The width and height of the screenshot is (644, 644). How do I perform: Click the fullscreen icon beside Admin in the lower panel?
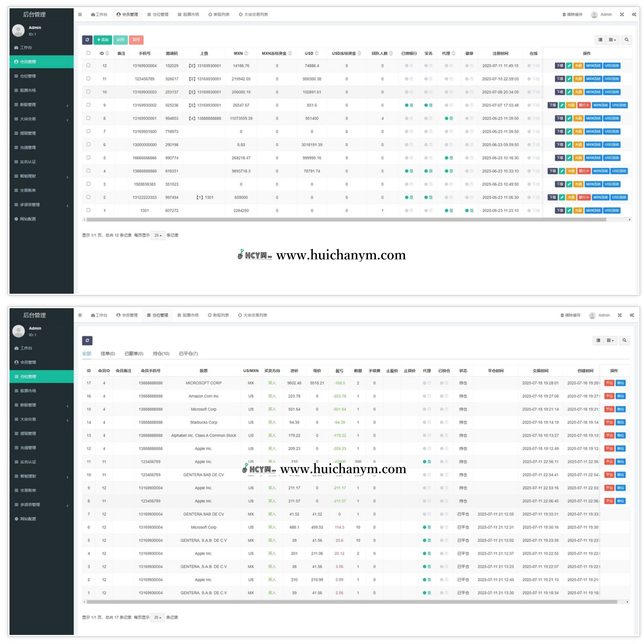[619, 315]
